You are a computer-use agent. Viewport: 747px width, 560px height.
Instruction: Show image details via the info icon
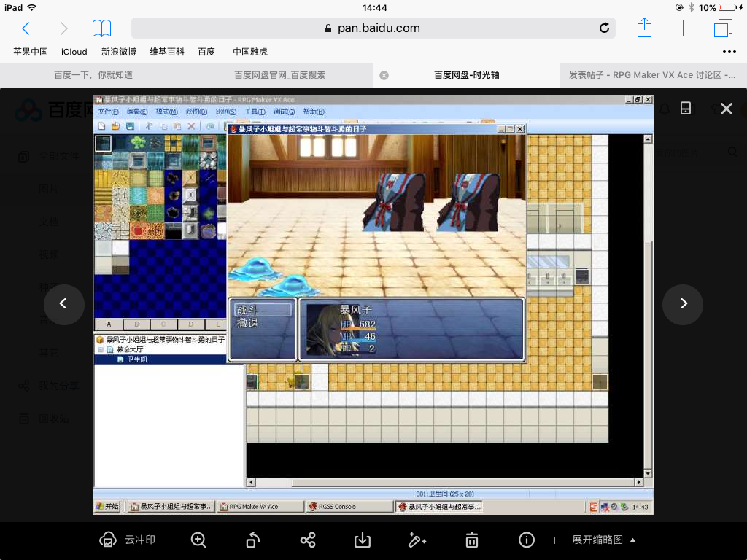[x=527, y=540]
